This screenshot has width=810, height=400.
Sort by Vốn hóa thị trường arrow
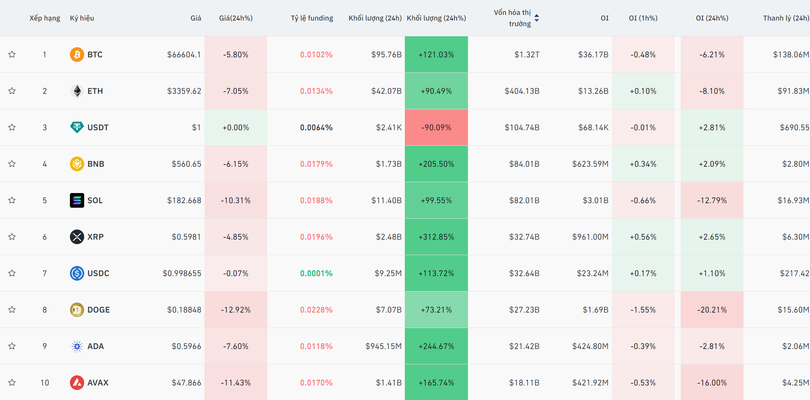tap(537, 18)
